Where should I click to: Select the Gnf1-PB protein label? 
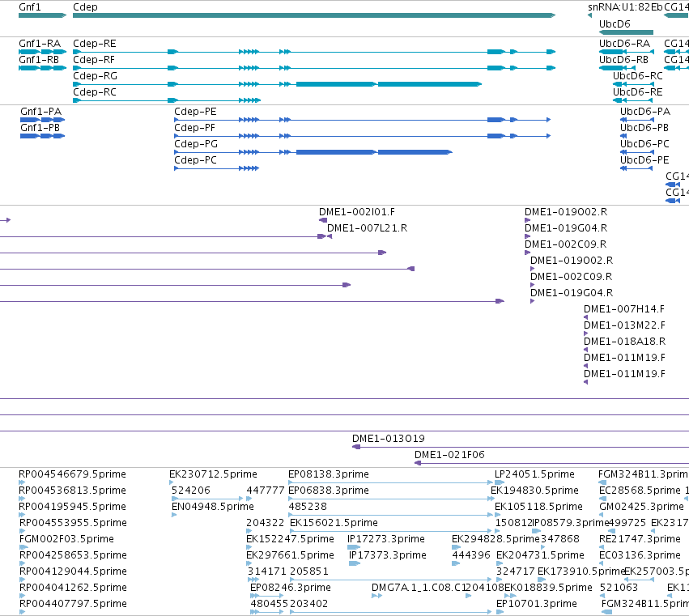(x=40, y=128)
